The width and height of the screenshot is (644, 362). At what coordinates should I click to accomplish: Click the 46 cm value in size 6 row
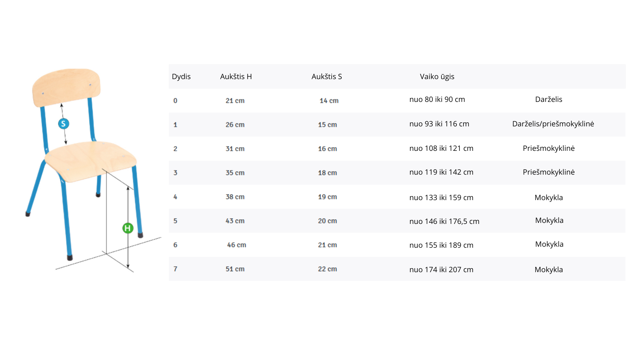coord(236,245)
